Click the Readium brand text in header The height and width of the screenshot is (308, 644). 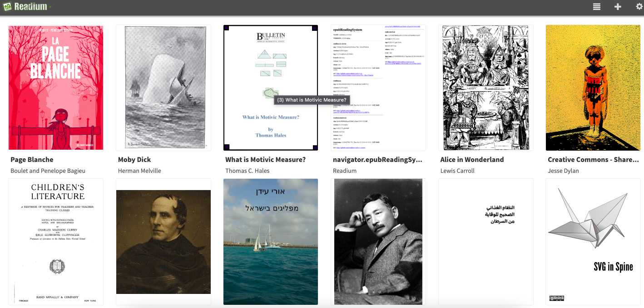[30, 7]
